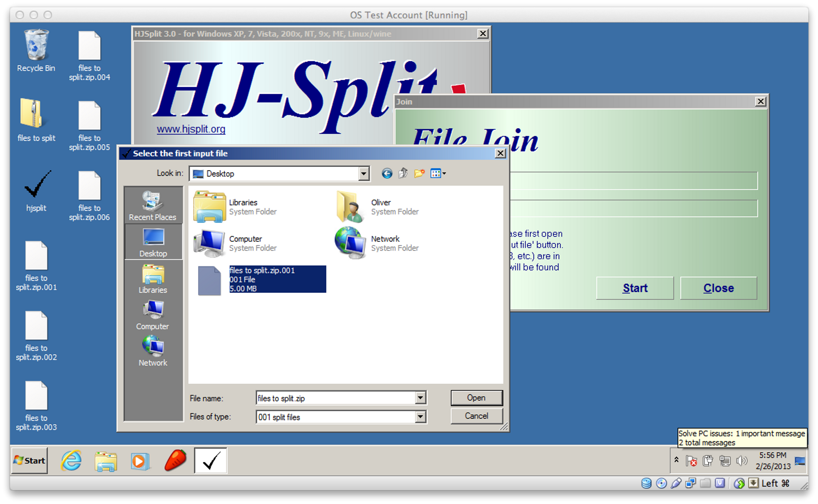Click the Cancel button in file dialog
Viewport: 818px width, 504px height.
(476, 416)
